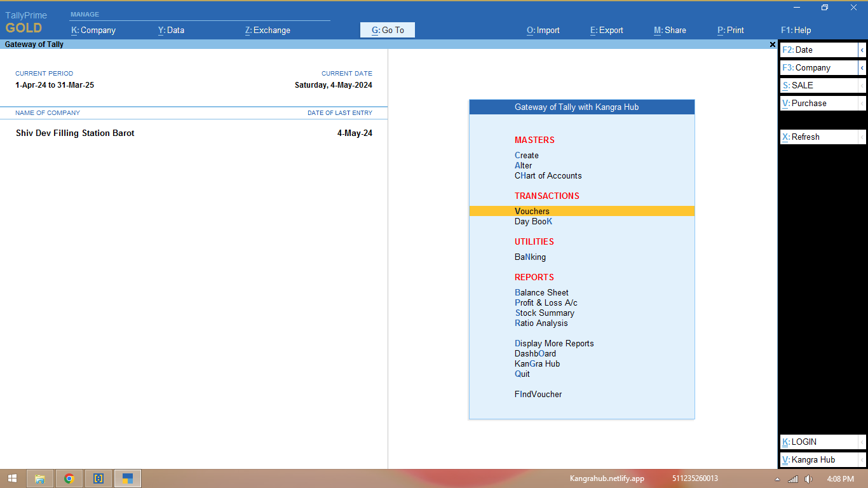868x488 pixels.
Task: Click the yellow bracket app taskbar icon
Action: coord(98,478)
